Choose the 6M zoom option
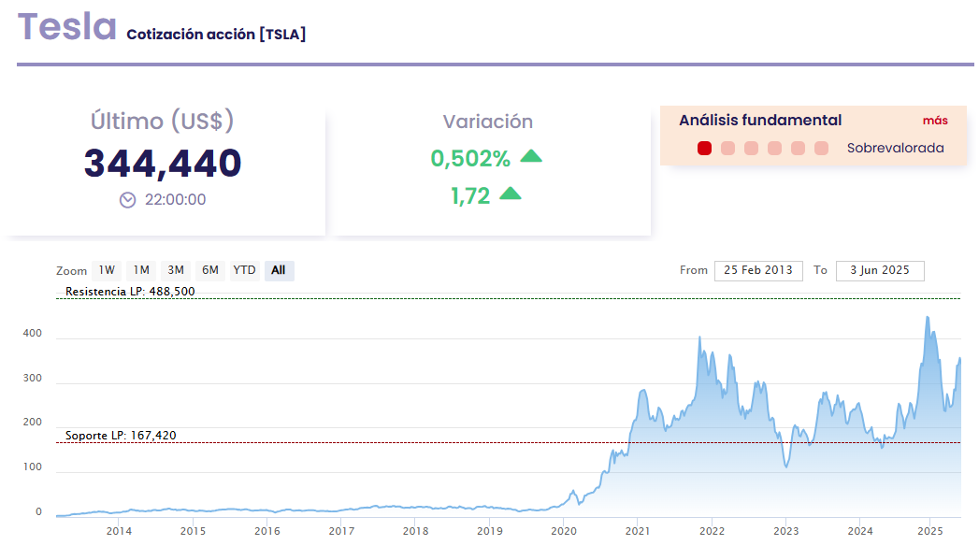The image size is (979, 560). click(210, 270)
